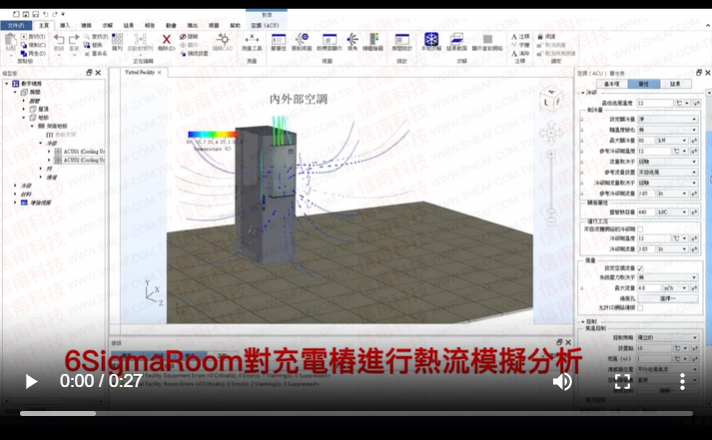The height and width of the screenshot is (440, 712).
Task: Click the padlock lock icon in ribbon
Action: tap(540, 36)
